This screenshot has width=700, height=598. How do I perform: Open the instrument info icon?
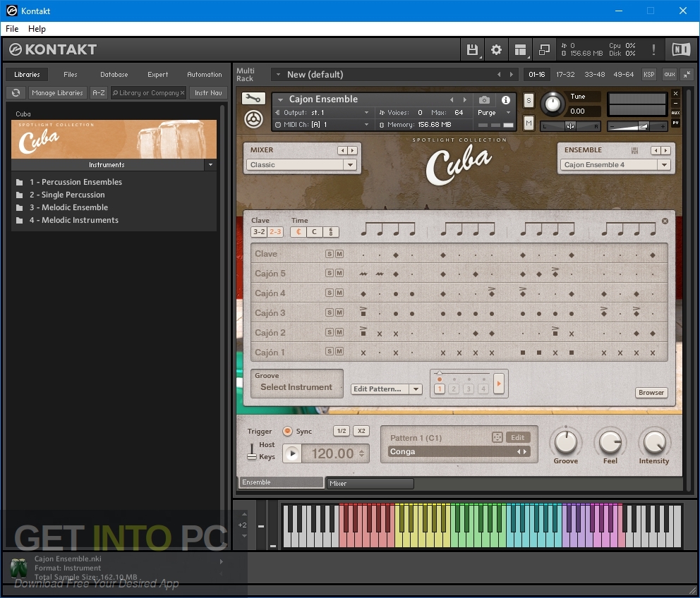506,100
